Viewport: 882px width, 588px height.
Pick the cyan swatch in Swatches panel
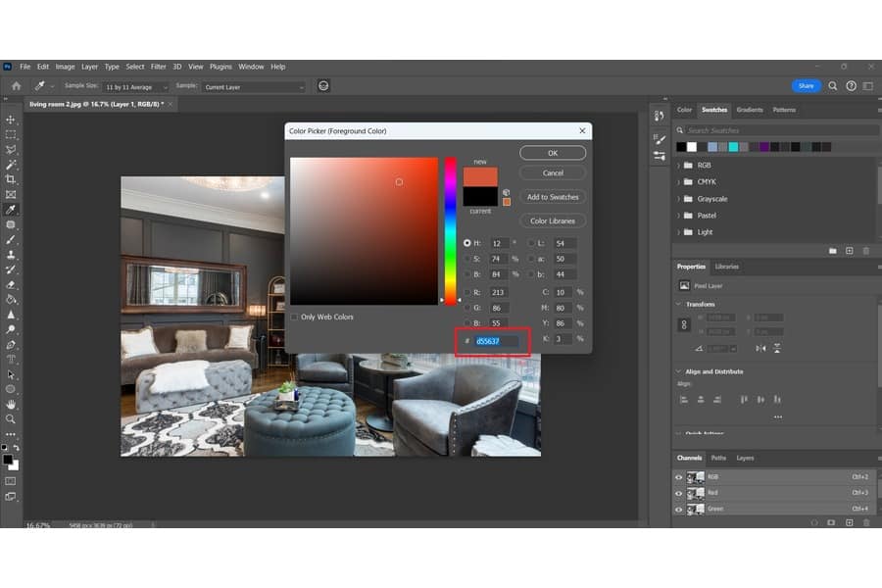click(x=733, y=147)
